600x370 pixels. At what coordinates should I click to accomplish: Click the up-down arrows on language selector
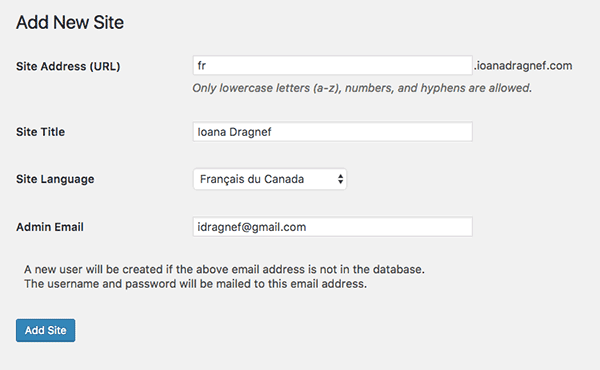coord(340,179)
